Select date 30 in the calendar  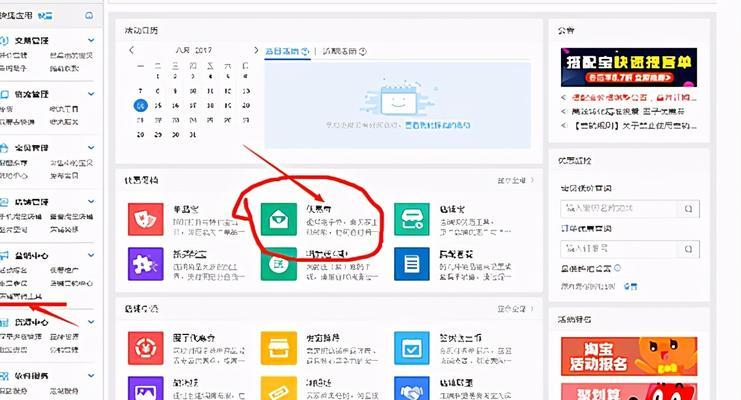(x=175, y=135)
